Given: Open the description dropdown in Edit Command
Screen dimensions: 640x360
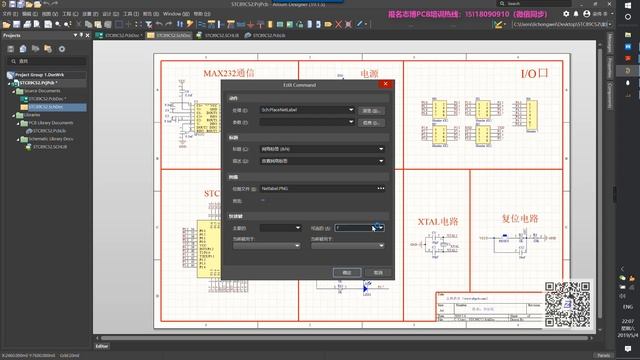Looking at the screenshot, I should click(x=381, y=161).
